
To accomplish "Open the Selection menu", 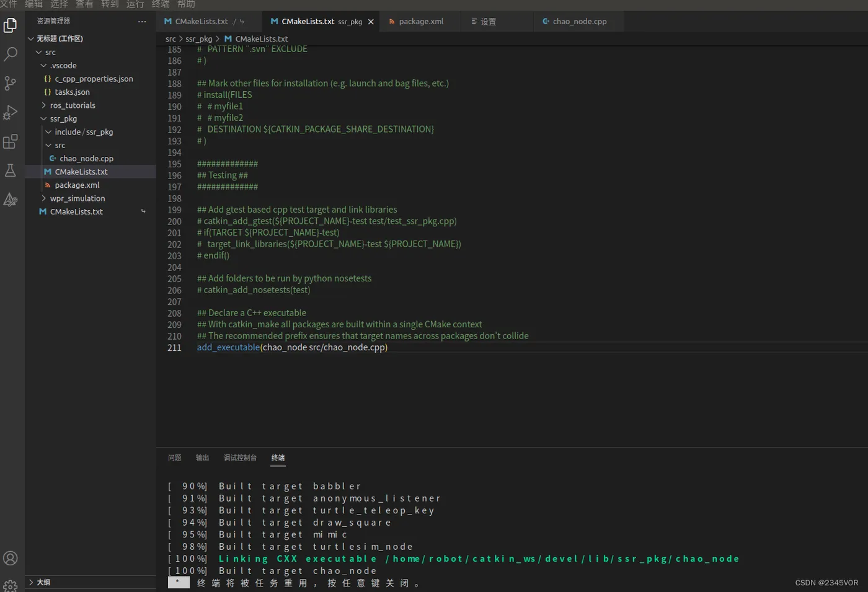I will click(59, 4).
